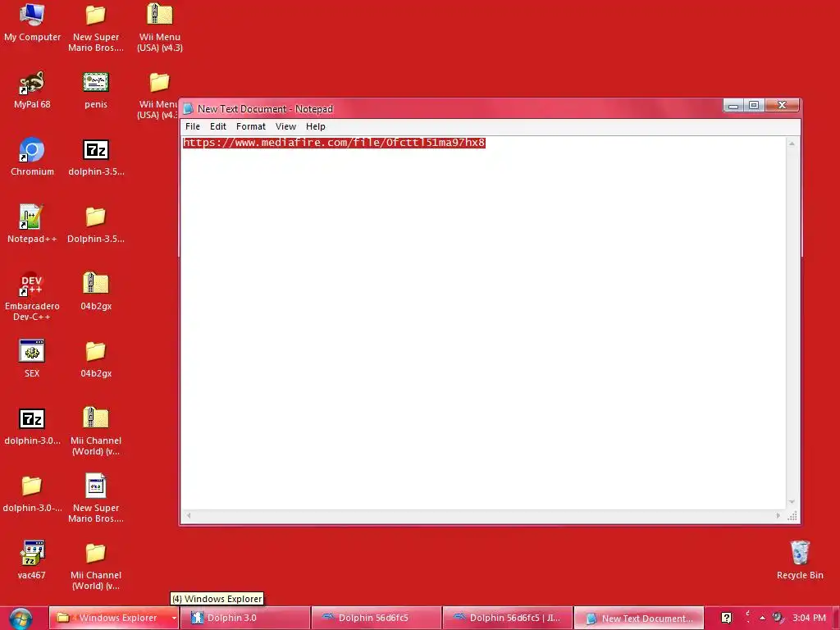This screenshot has width=840, height=630.
Task: Click Notepad horizontal scrollbar left arrow
Action: point(189,515)
